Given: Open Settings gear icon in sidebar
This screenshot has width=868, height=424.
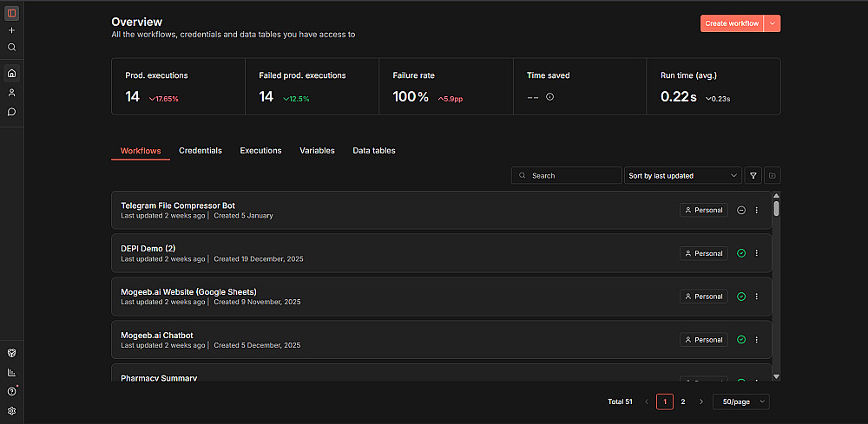Looking at the screenshot, I should point(11,411).
